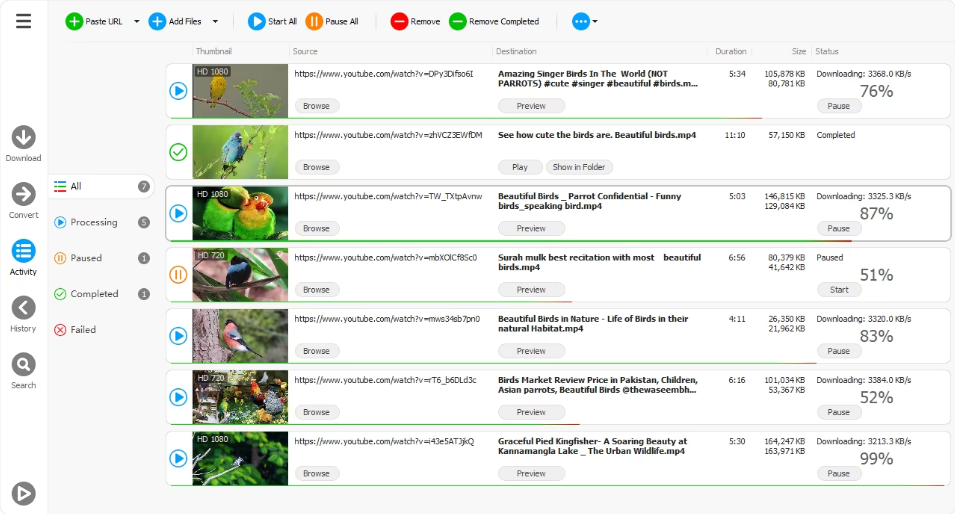Click Pause All in the toolbar
The height and width of the screenshot is (514, 955).
click(x=332, y=22)
